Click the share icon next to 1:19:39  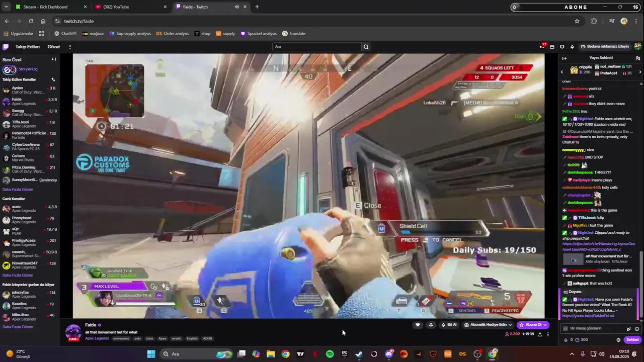coord(540,334)
